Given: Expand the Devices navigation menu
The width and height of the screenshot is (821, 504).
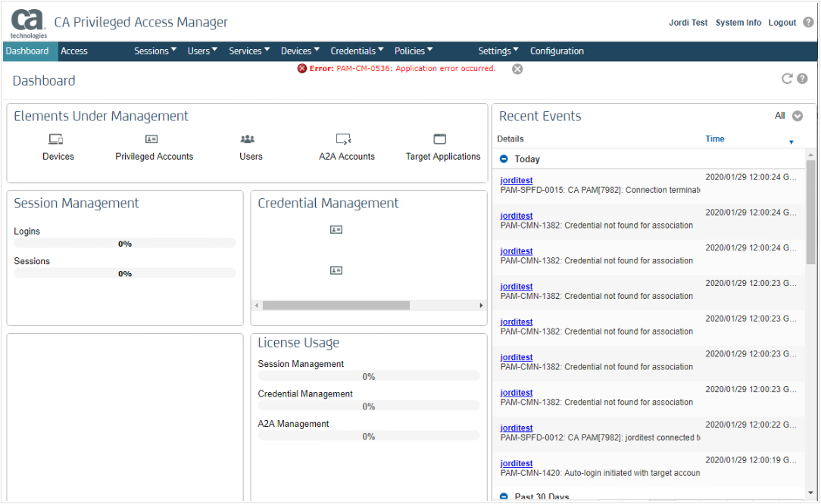Looking at the screenshot, I should [300, 51].
